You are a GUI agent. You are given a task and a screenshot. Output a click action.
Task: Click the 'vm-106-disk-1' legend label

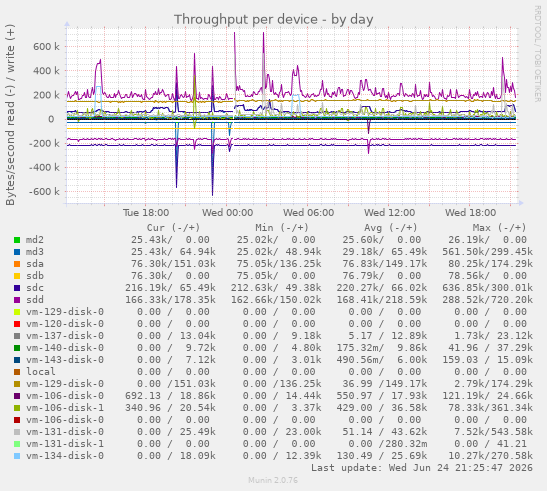click(65, 408)
